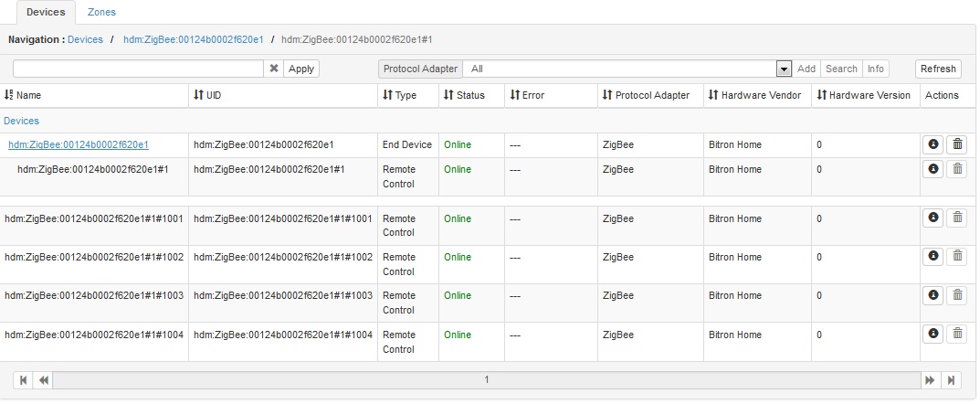Open the Protocol Adapter dropdown
The height and width of the screenshot is (404, 980).
[x=783, y=69]
